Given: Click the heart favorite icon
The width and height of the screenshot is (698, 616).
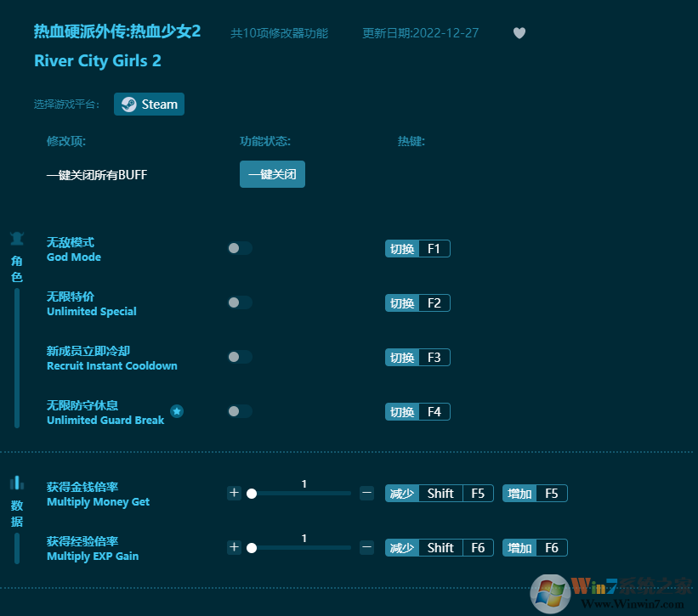Looking at the screenshot, I should [519, 33].
